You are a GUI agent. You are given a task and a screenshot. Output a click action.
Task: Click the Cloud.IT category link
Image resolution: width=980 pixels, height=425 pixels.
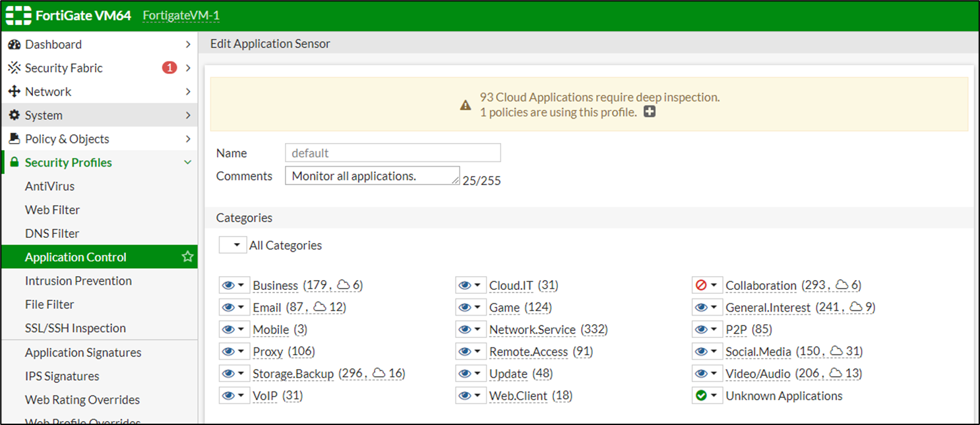pyautogui.click(x=510, y=285)
